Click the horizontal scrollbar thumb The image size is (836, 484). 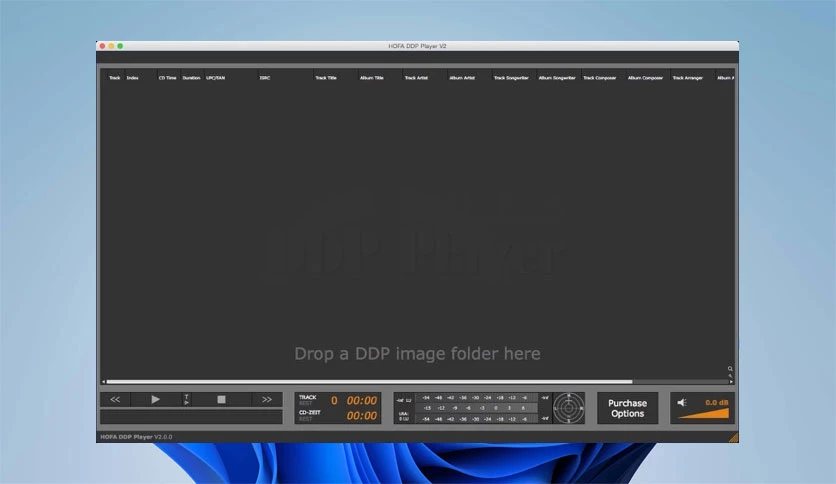369,382
